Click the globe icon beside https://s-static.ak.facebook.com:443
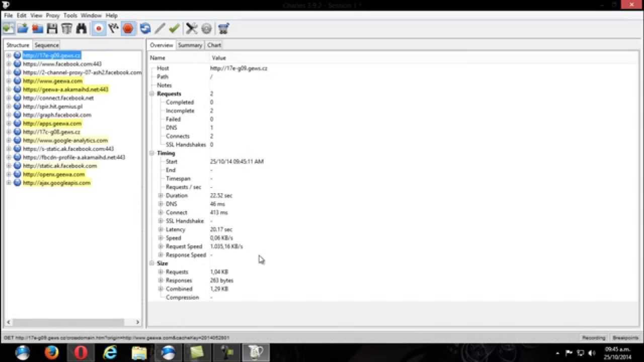Screen dimensions: 644x362 (17, 149)
